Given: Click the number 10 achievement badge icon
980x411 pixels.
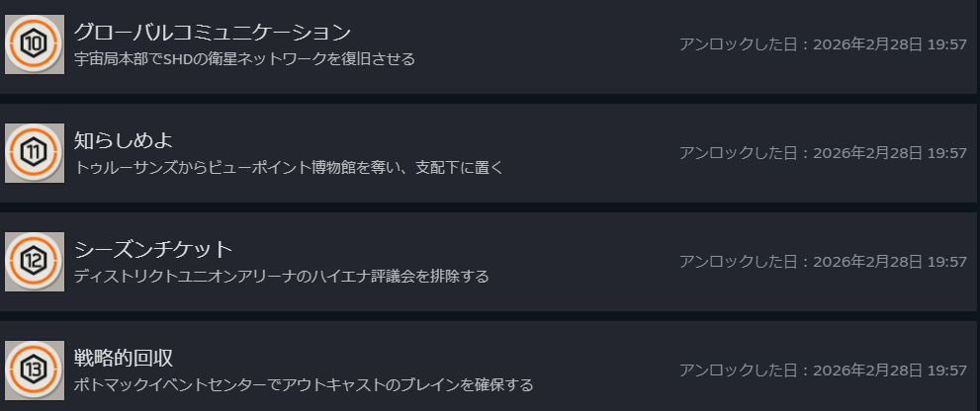Looking at the screenshot, I should (35, 44).
